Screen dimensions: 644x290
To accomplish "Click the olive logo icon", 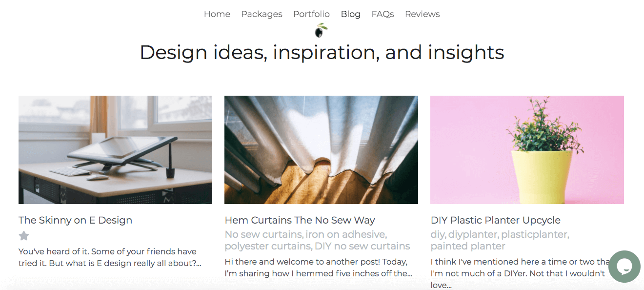I will click(x=321, y=31).
